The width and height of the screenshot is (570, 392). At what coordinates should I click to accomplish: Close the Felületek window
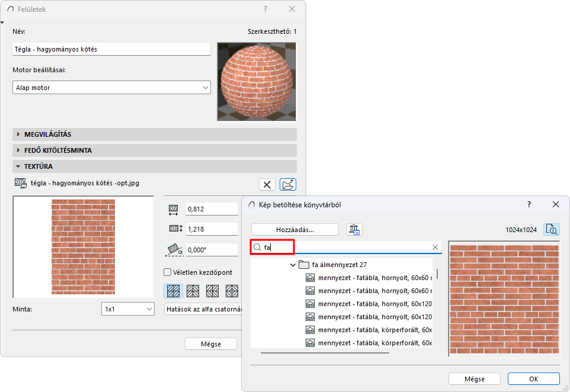pyautogui.click(x=292, y=9)
